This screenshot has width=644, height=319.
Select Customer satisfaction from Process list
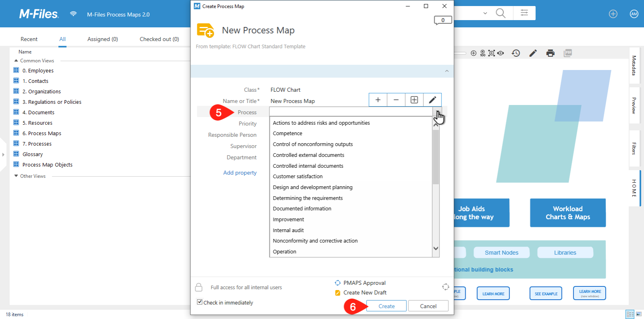tap(298, 177)
